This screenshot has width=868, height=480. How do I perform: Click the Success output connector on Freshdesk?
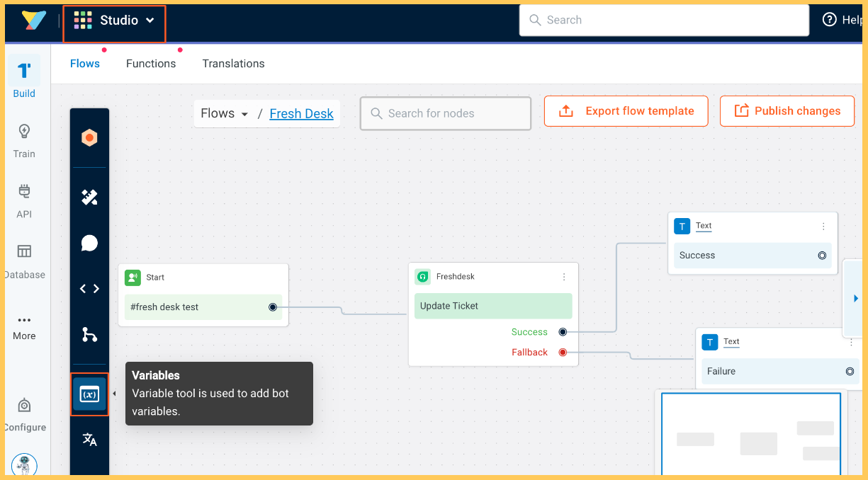click(563, 332)
